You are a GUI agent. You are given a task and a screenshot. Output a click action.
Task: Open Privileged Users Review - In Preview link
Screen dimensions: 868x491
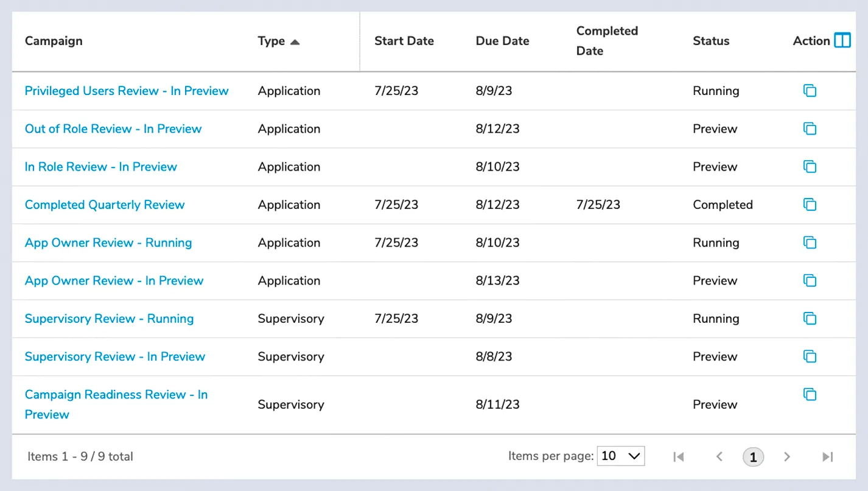click(127, 91)
